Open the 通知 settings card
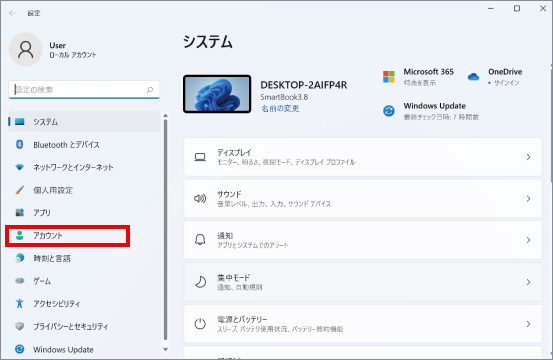 [363, 240]
